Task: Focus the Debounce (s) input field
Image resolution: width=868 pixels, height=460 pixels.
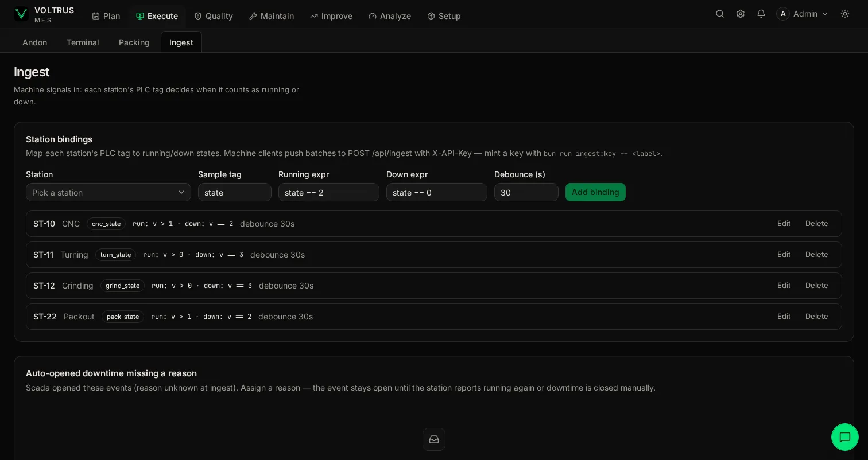Action: [526, 192]
